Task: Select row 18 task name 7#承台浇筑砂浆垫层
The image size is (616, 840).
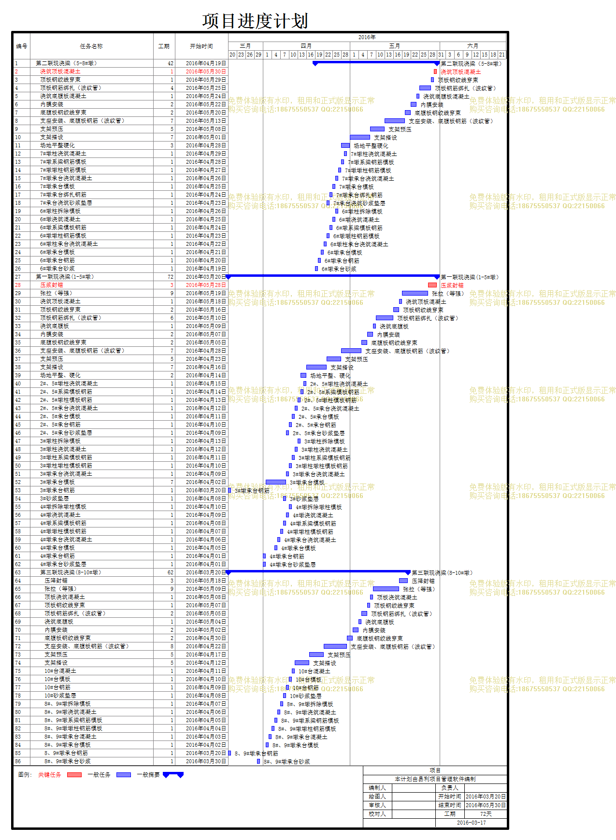Action: (66, 203)
